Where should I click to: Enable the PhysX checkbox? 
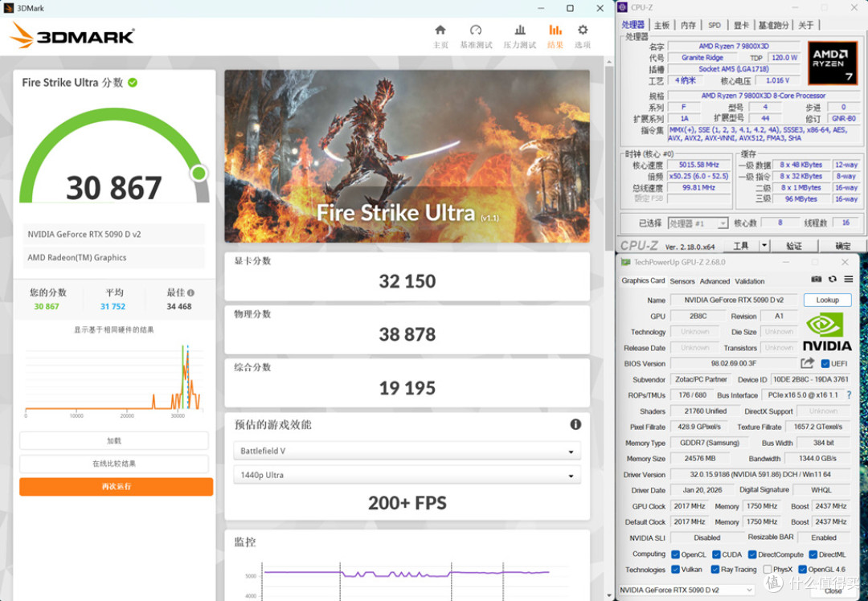(x=768, y=569)
